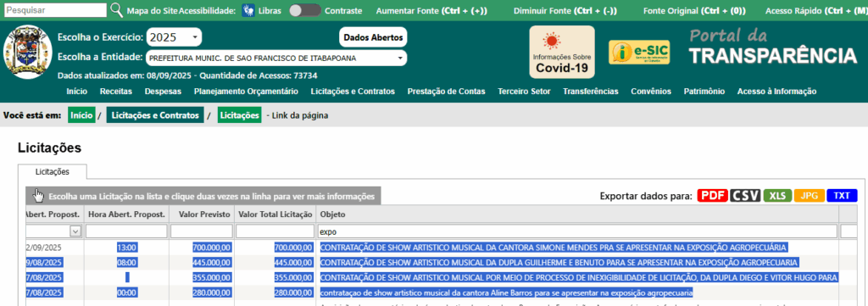This screenshot has width=868, height=306.
Task: Open the Terceiro Setor menu
Action: pos(524,92)
